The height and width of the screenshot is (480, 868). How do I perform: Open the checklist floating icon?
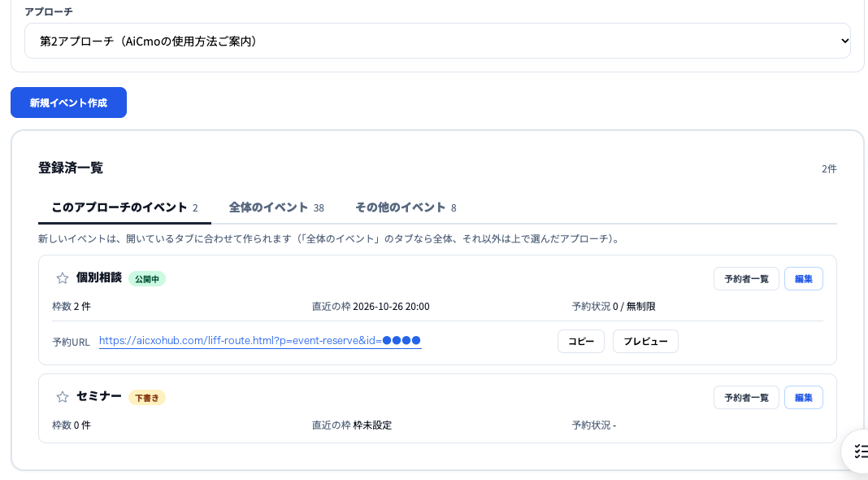pos(859,451)
